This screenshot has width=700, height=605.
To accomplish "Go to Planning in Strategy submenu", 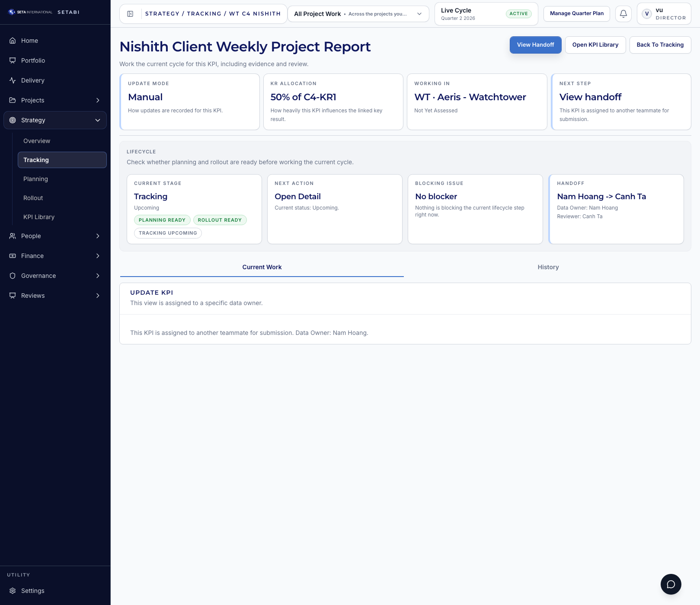I will [35, 179].
